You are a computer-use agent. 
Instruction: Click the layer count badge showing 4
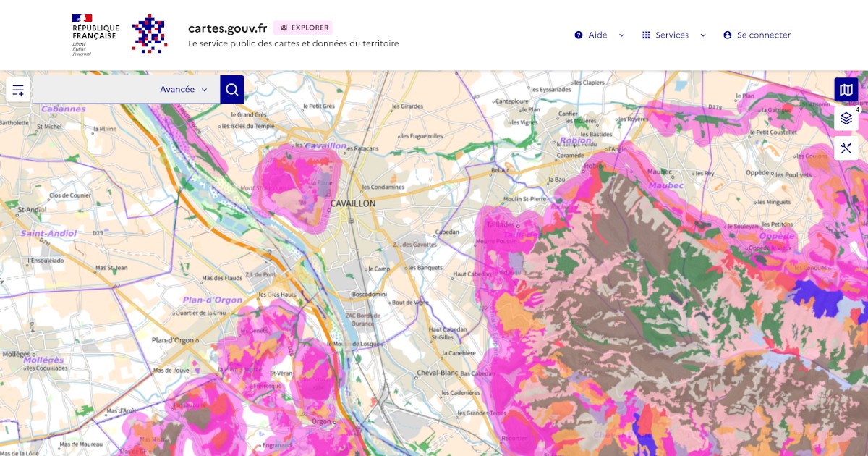click(x=857, y=110)
